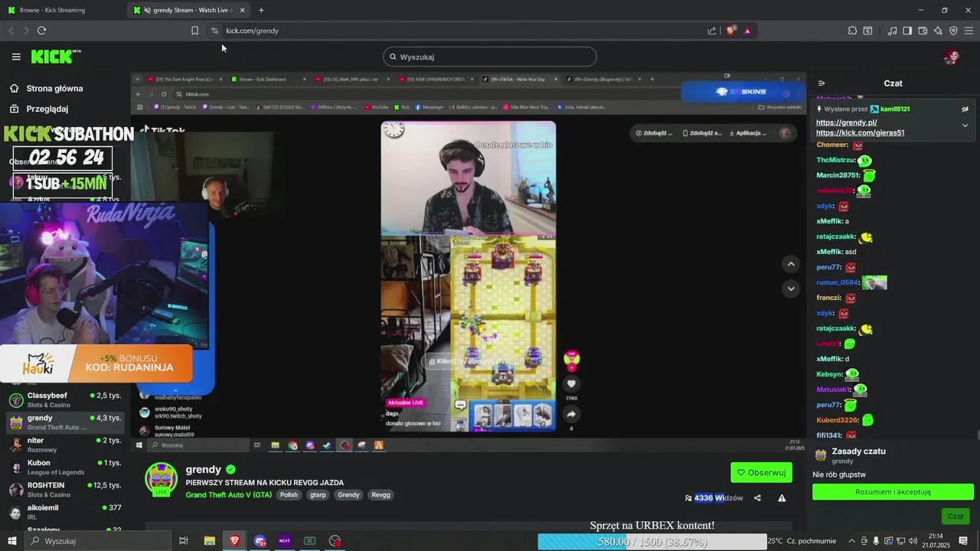This screenshot has height=551, width=980.
Task: Open aikoiemil channel in sidebar
Action: tap(65, 512)
